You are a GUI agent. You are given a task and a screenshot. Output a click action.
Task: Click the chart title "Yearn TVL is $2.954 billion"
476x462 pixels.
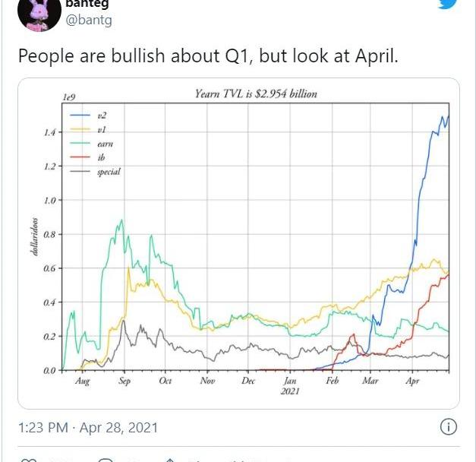click(256, 94)
